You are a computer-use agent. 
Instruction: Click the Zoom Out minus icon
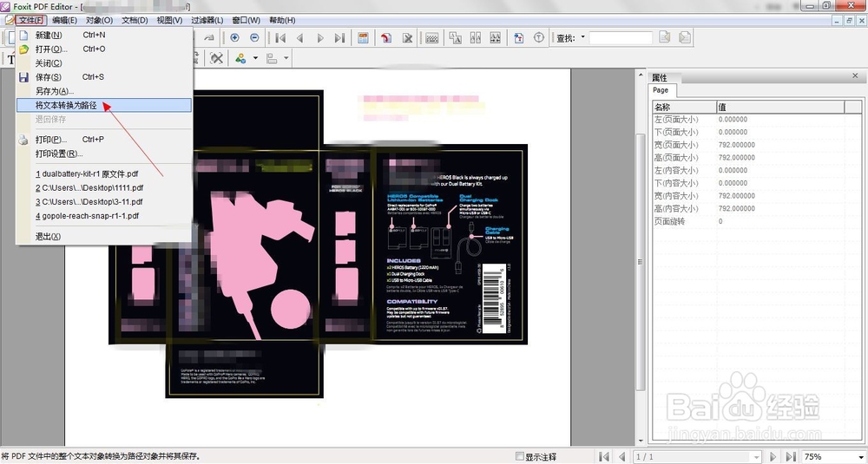254,37
